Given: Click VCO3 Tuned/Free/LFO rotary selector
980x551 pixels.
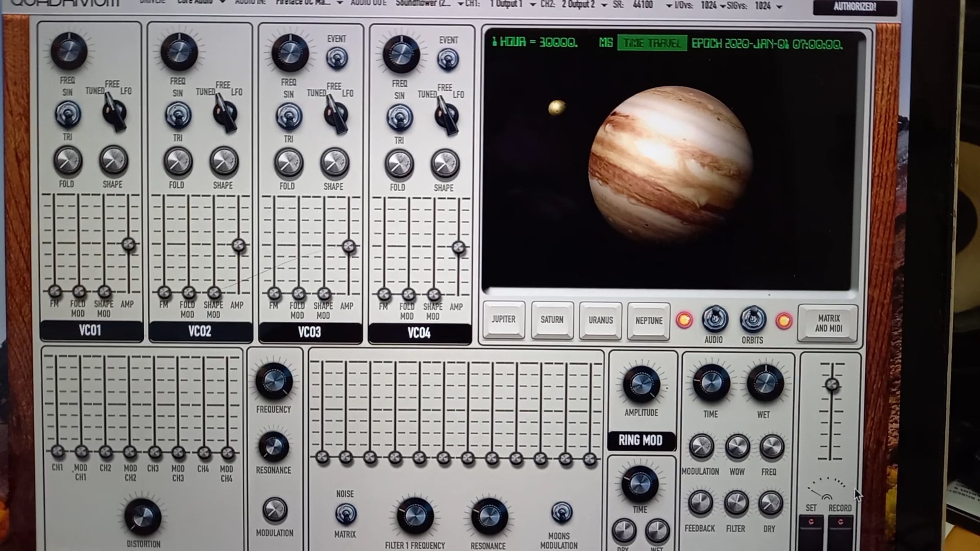Looking at the screenshot, I should point(336,115).
